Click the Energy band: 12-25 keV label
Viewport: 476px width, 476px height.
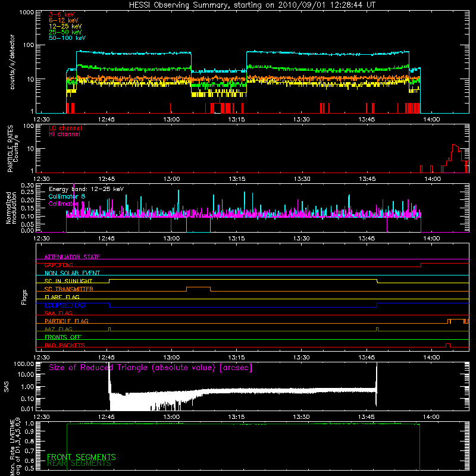point(86,189)
